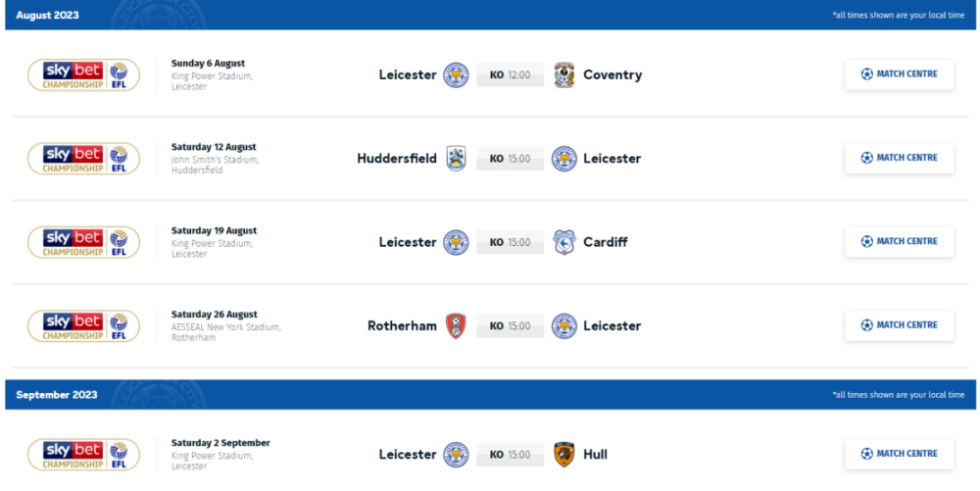Select the September 2023 month header
The height and width of the screenshot is (491, 980).
coord(57,395)
